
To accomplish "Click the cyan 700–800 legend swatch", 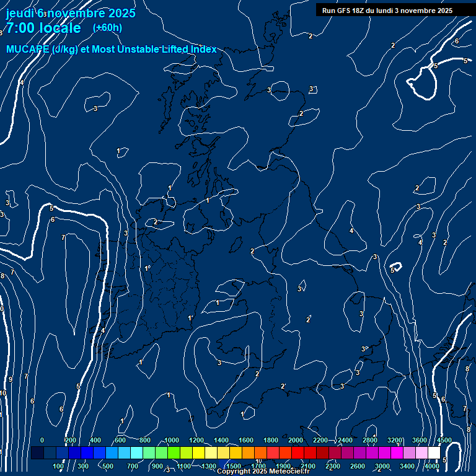I will [136, 452].
